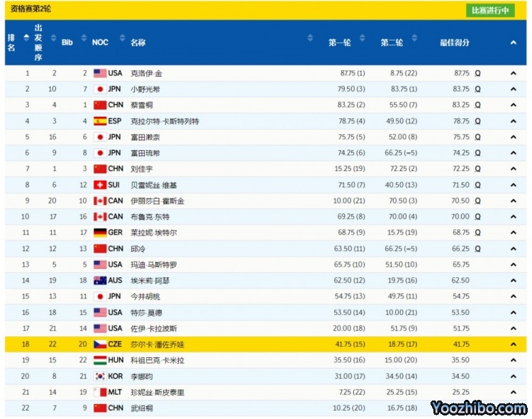Click the 资格赛第2轮 title tab

tap(31, 9)
